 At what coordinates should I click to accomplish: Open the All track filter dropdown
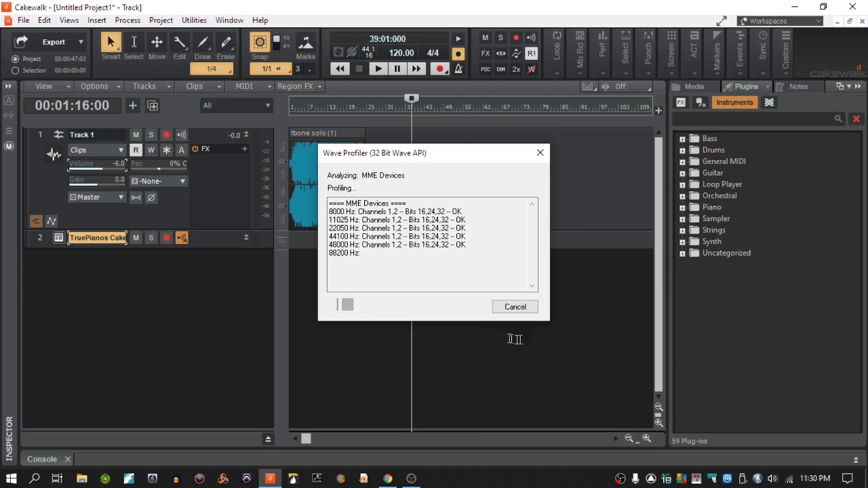click(237, 105)
